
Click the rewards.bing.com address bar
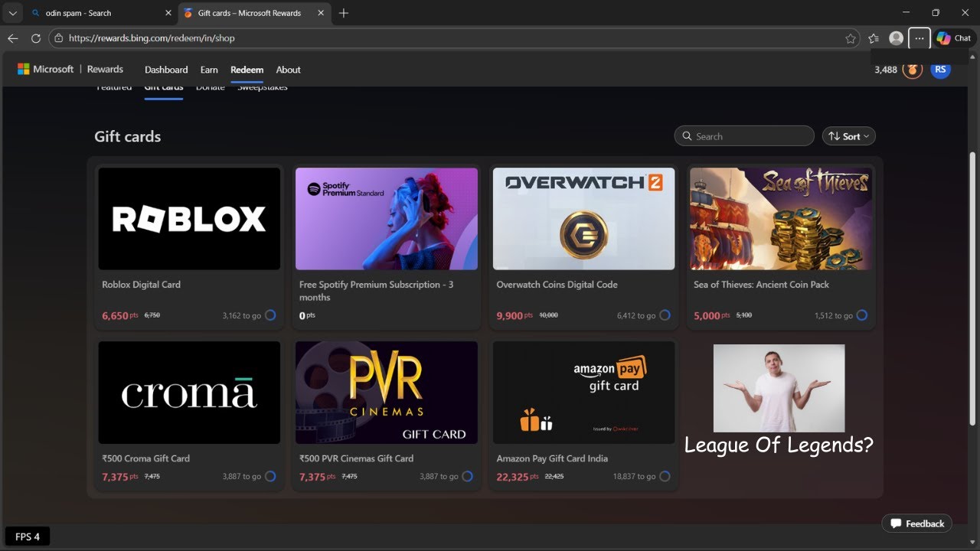[455, 38]
